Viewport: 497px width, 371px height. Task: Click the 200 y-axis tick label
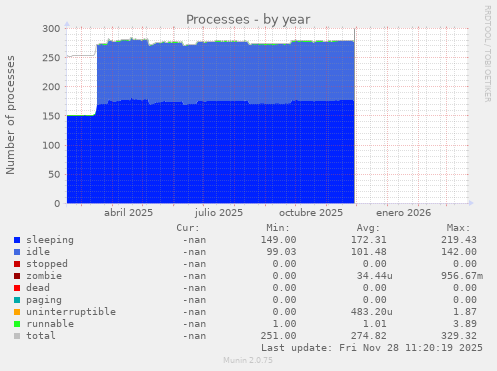pyautogui.click(x=51, y=87)
